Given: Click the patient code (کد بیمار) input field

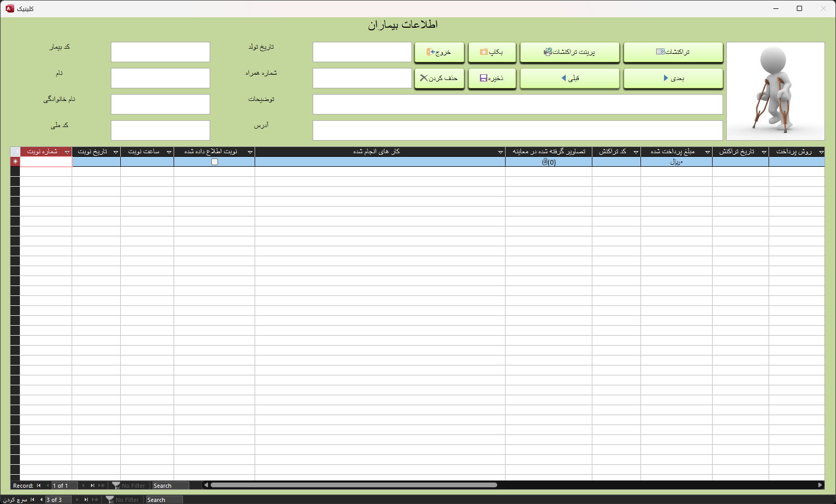Looking at the screenshot, I should coord(160,52).
